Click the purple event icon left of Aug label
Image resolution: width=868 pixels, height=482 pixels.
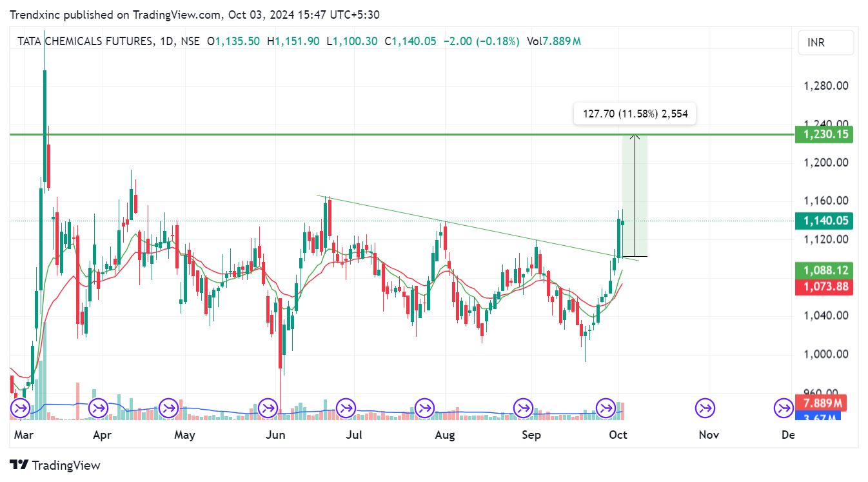[424, 408]
